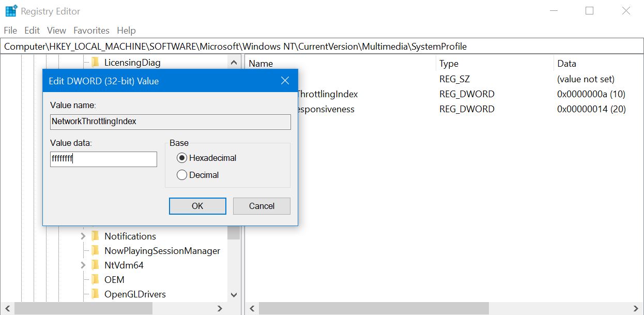Click the OpenGLDrivers folder icon
Viewport: 644px width, 315px height.
[95, 294]
